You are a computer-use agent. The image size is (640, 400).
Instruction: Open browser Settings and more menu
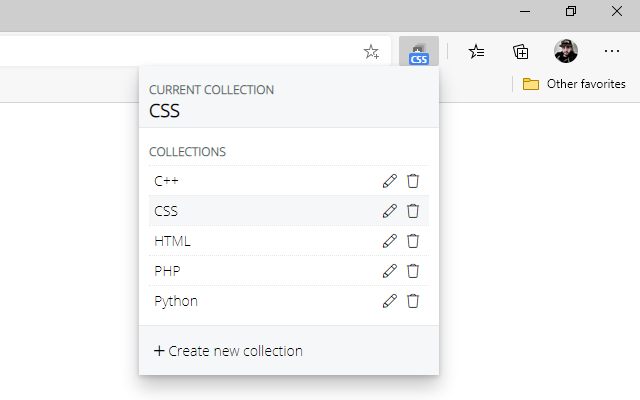[x=612, y=52]
